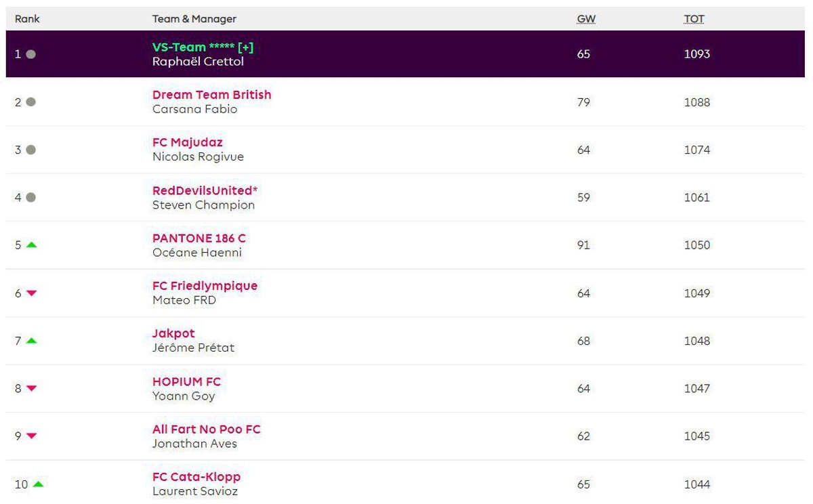Click the green up arrow at rank 5

click(31, 245)
